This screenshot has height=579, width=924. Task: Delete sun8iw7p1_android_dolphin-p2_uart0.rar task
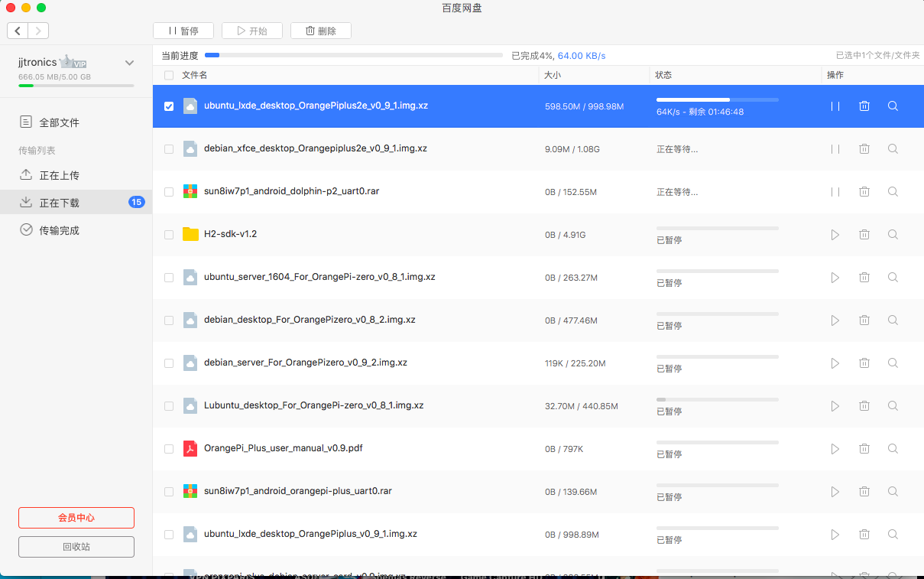pyautogui.click(x=864, y=192)
